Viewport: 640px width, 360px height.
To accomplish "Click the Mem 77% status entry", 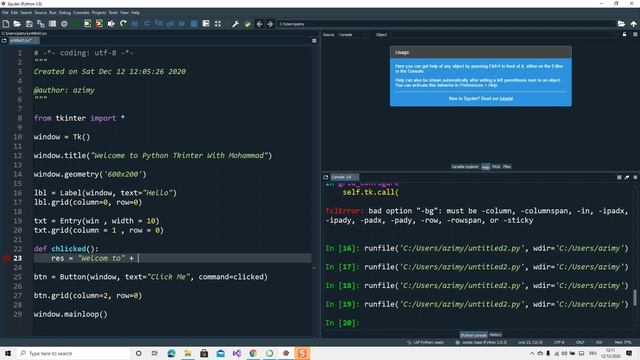I will [622, 342].
